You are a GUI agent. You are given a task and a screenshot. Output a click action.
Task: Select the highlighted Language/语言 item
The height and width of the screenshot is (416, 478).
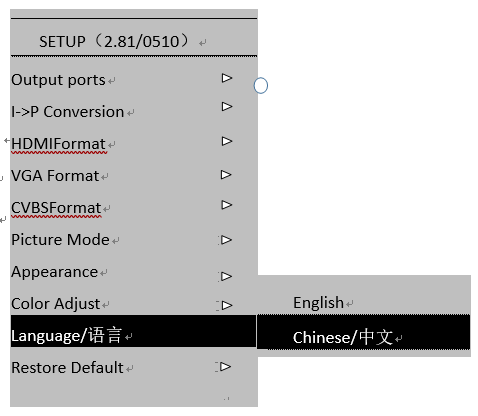click(x=133, y=331)
